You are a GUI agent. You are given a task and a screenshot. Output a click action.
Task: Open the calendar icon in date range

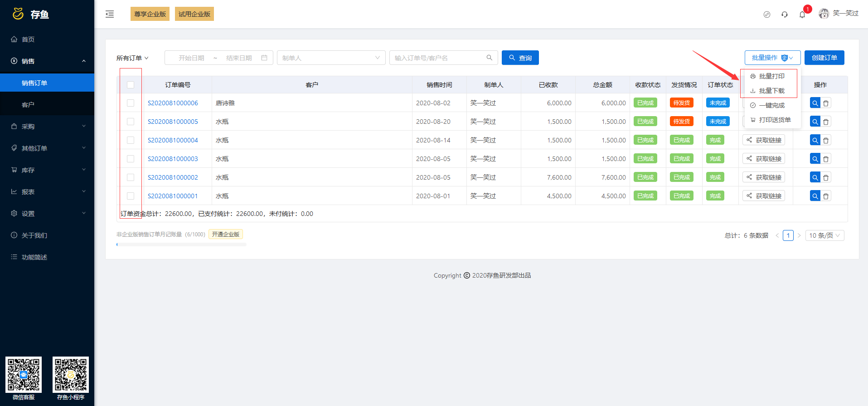click(264, 58)
